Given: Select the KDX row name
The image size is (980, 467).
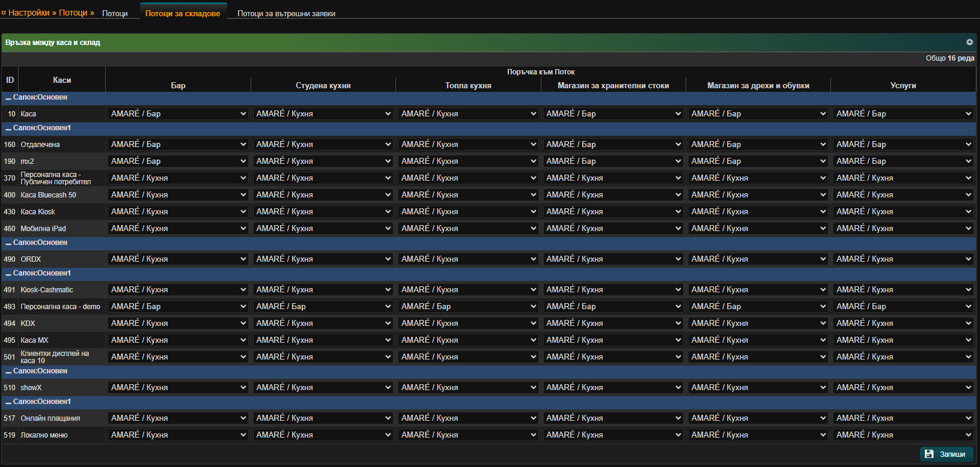Looking at the screenshot, I should coord(28,324).
